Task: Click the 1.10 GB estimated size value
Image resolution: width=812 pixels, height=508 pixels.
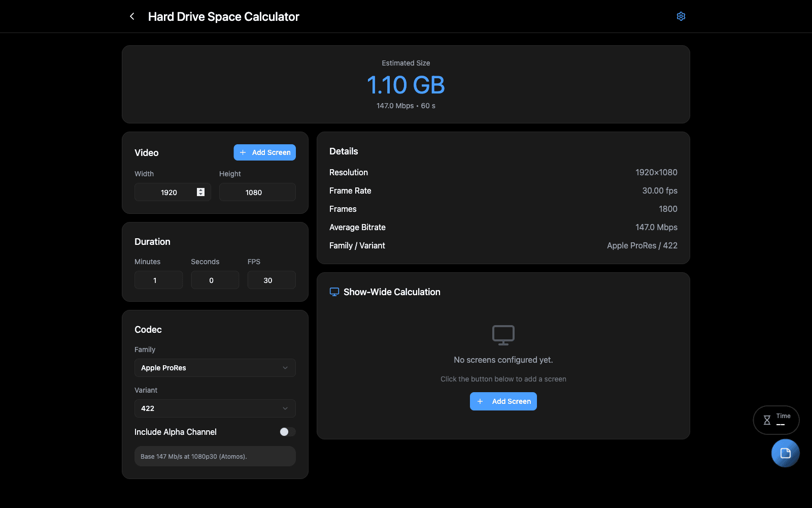Action: click(x=406, y=85)
